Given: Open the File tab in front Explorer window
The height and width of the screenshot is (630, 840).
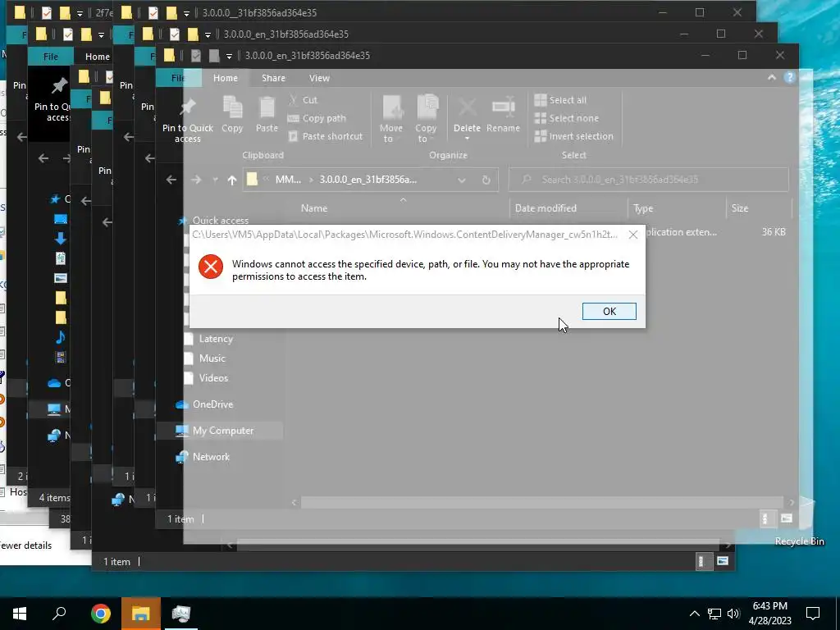Looking at the screenshot, I should (178, 78).
